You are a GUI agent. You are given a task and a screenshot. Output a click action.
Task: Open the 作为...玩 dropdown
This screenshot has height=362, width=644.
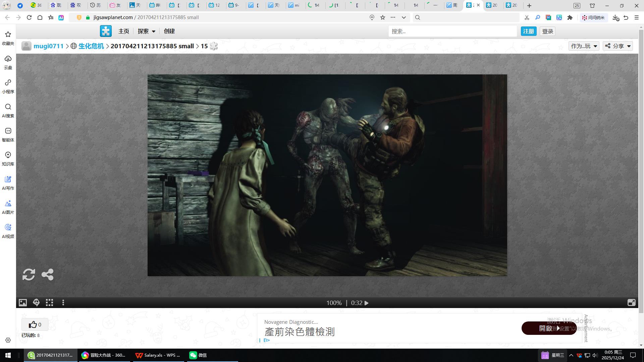point(584,46)
